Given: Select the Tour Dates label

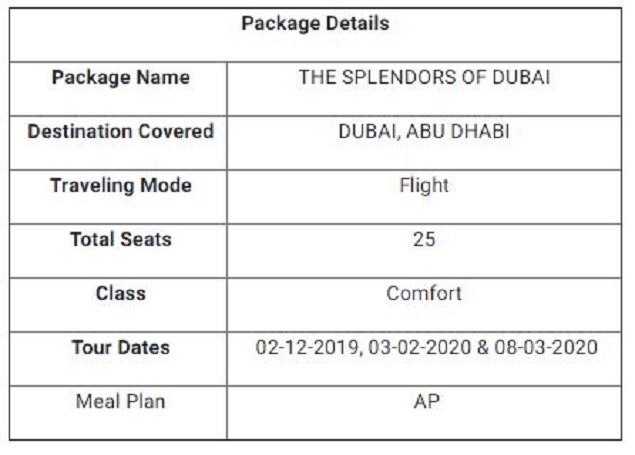Looking at the screenshot, I should 121,348.
